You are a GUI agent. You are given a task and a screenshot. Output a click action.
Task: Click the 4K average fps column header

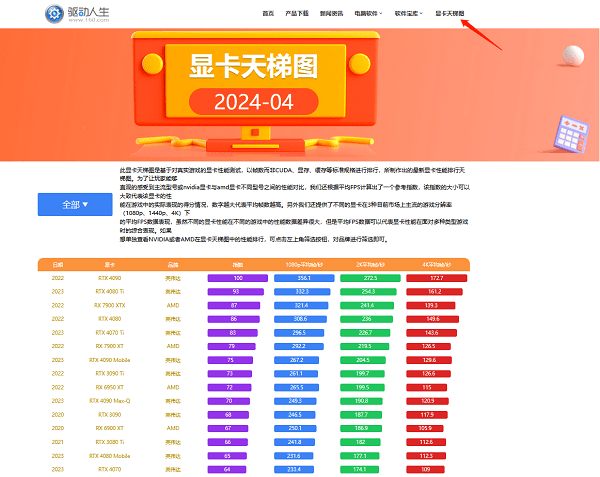(x=436, y=265)
